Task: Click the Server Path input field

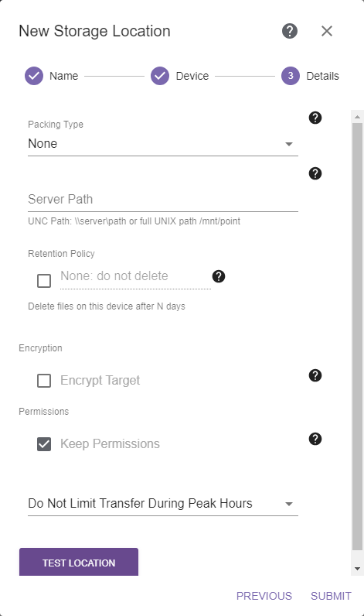Action: click(163, 200)
